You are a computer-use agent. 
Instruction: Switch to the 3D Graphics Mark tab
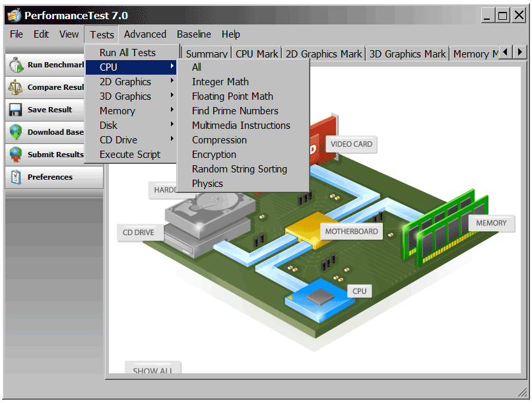(x=407, y=54)
